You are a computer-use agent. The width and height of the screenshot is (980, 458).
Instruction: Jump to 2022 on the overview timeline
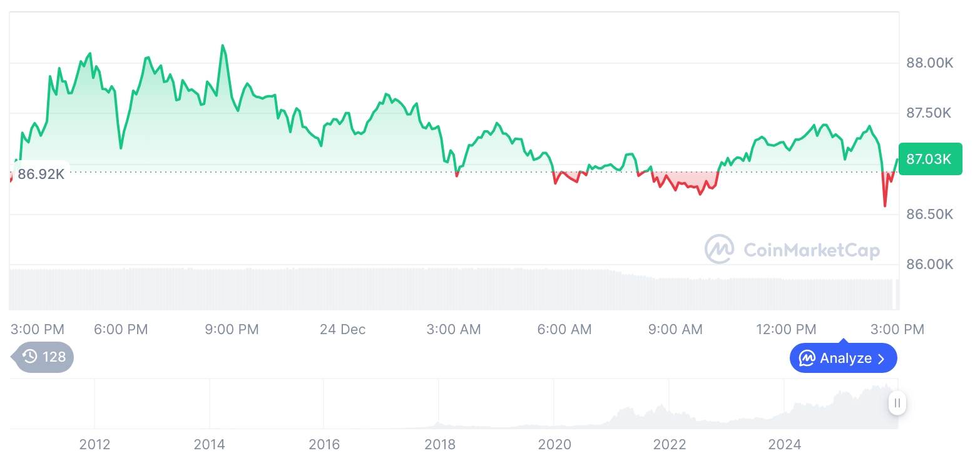click(670, 444)
